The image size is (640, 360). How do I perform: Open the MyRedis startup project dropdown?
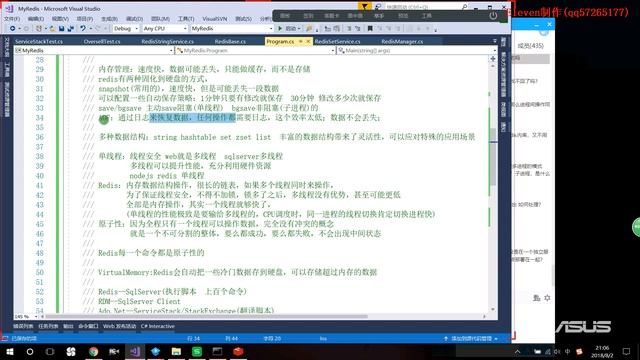click(231, 29)
